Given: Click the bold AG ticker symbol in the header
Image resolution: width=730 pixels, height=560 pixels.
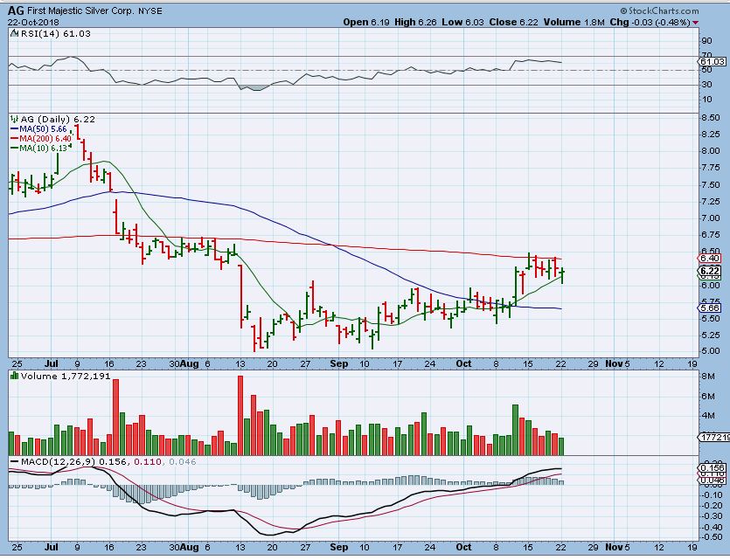Looking at the screenshot, I should click(16, 10).
